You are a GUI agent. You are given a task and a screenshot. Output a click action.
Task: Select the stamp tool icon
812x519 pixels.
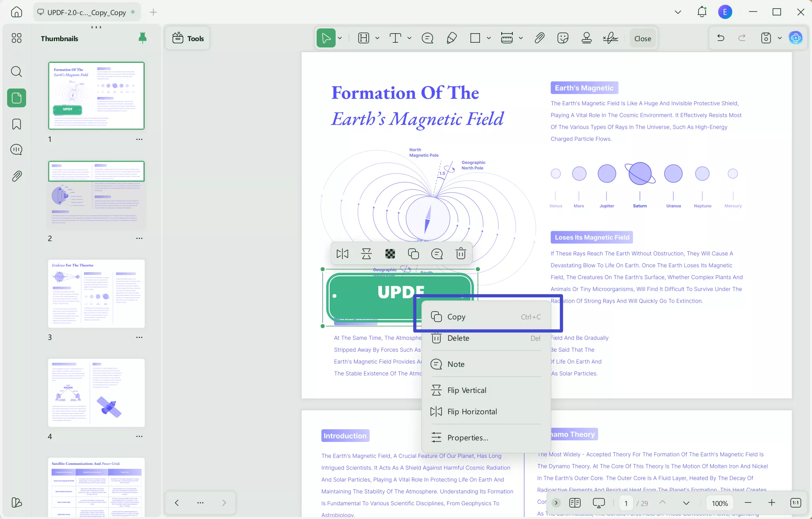587,38
